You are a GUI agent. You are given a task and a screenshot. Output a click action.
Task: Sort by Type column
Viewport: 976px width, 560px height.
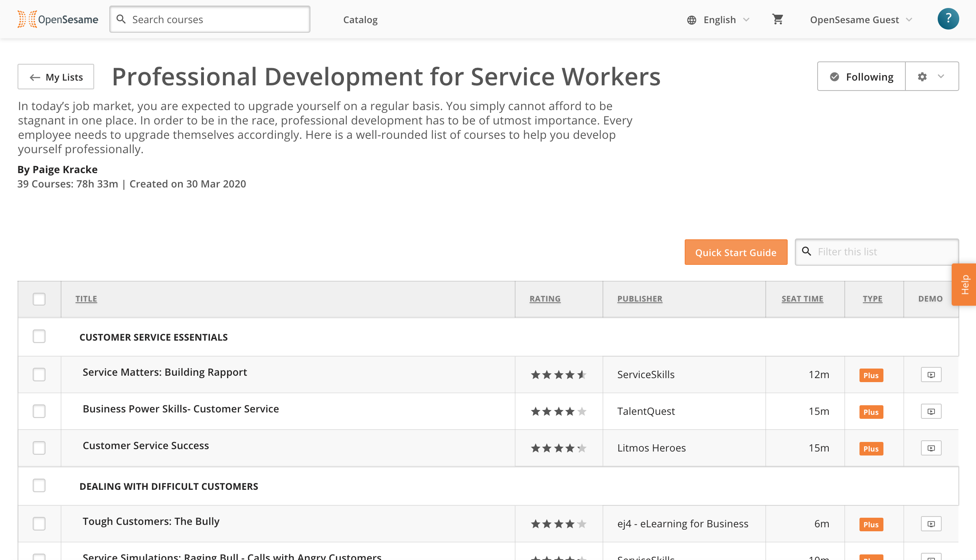[873, 299]
